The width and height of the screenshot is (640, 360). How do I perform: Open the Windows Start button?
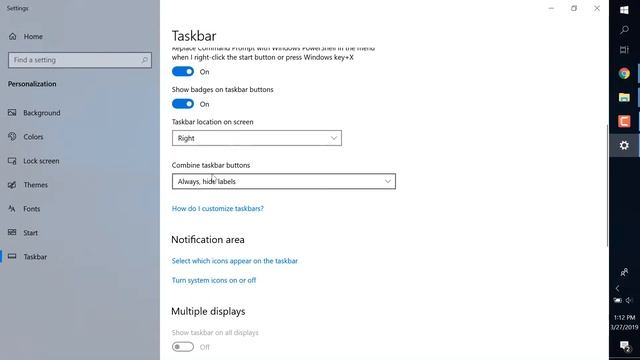[x=624, y=10]
